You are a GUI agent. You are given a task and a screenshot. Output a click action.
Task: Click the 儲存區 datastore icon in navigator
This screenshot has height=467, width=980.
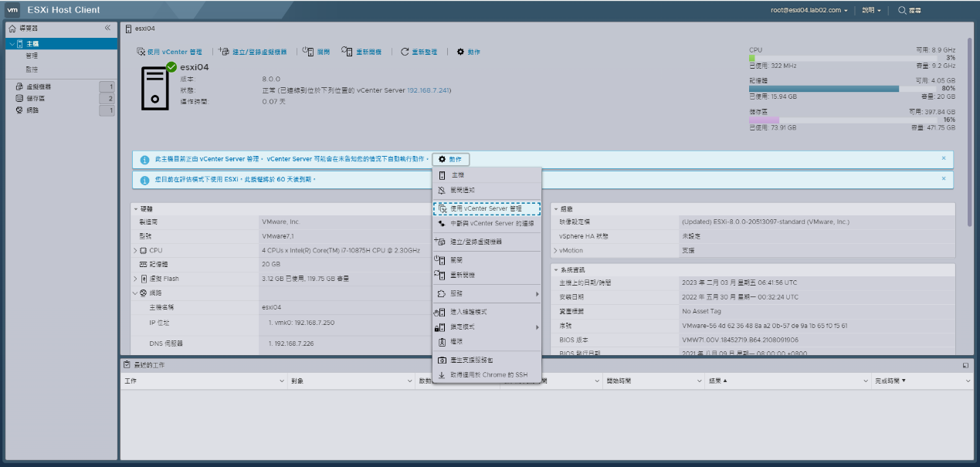(x=19, y=99)
